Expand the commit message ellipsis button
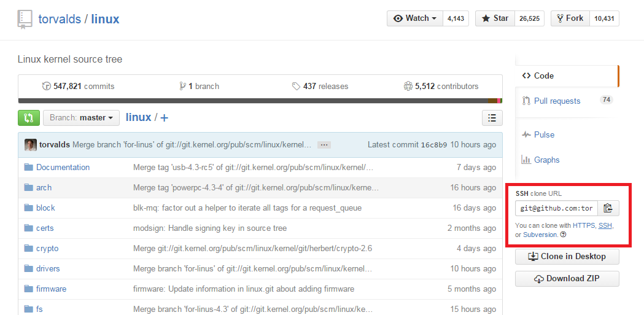644x315 pixels. (x=324, y=145)
